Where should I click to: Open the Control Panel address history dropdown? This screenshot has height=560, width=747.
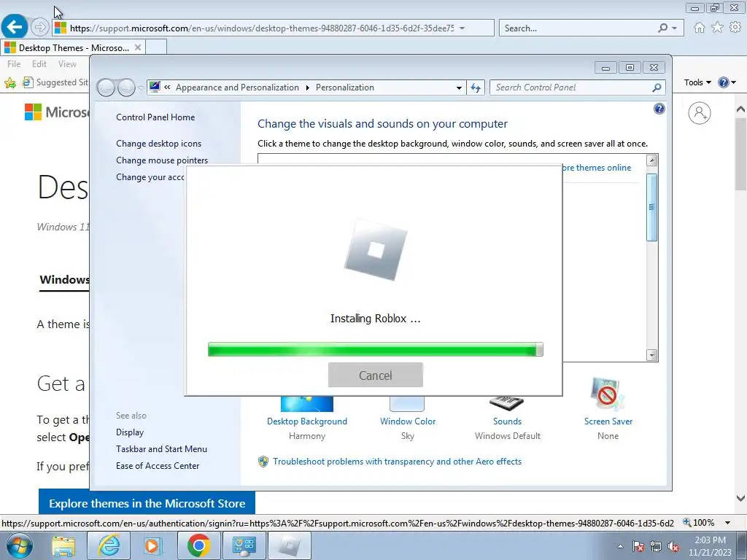tap(459, 87)
